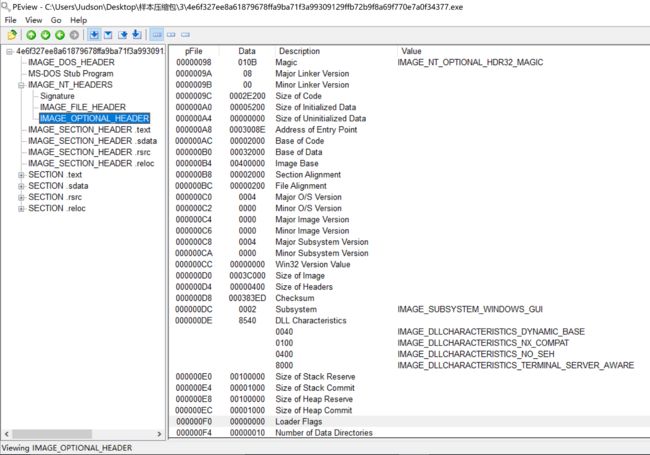Click the tree scrollbar left arrow
650x455 pixels.
click(x=6, y=434)
